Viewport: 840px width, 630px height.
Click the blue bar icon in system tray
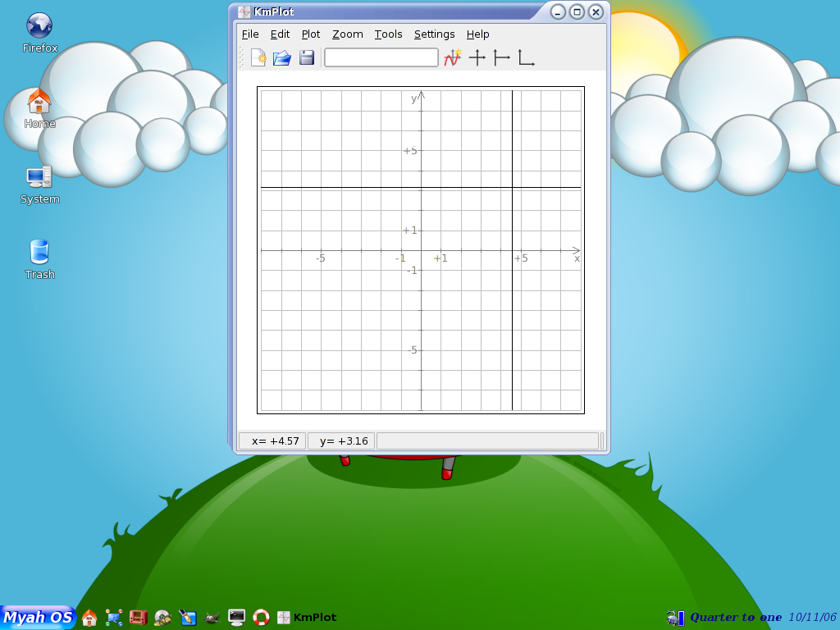(x=682, y=619)
